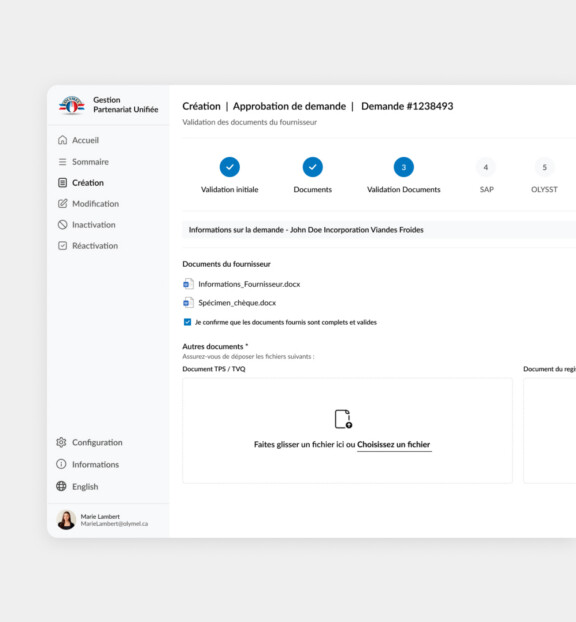Select step 5 OLYSST in the stepper
Screen dimensions: 576x622
[545, 167]
